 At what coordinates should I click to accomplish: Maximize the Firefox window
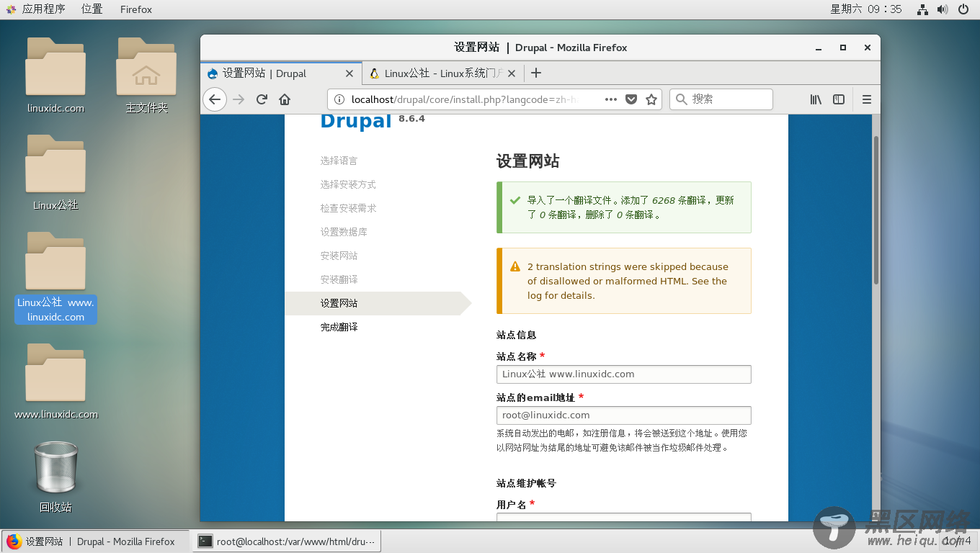coord(842,48)
